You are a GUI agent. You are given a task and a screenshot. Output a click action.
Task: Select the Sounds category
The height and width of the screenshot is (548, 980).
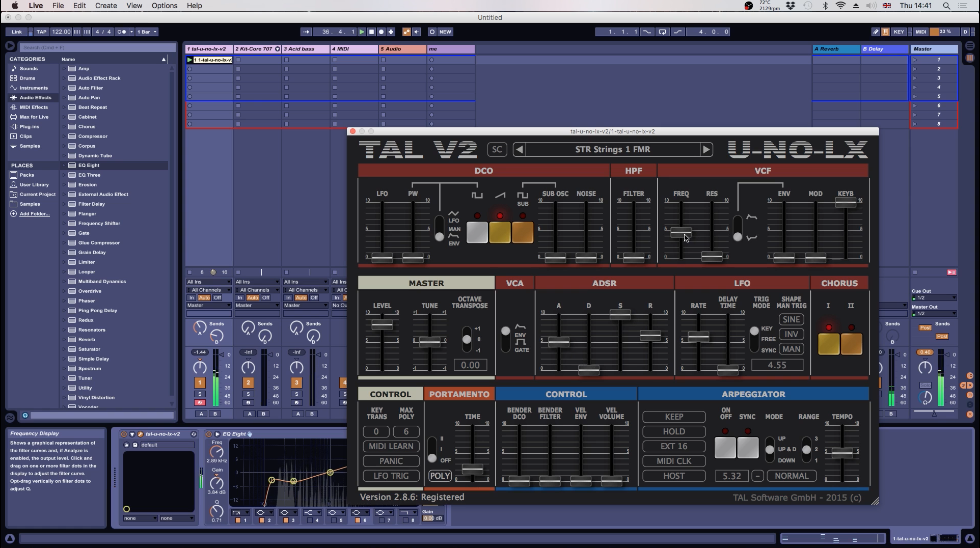coord(29,68)
